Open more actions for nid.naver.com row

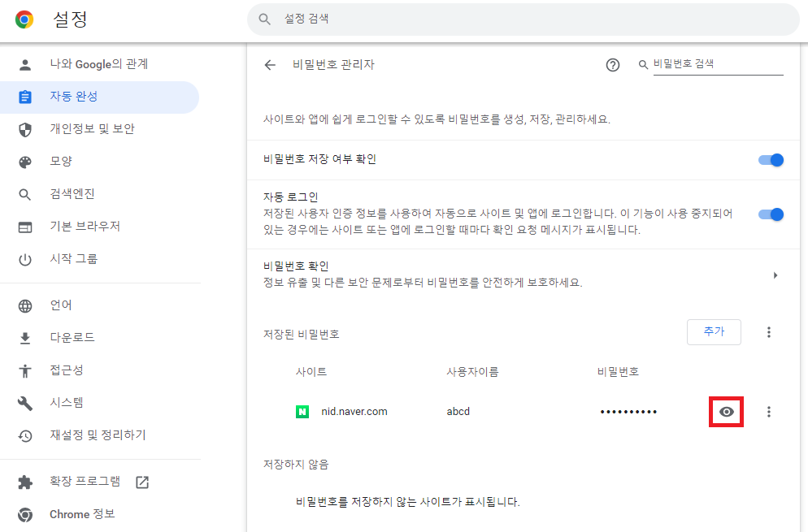769,412
